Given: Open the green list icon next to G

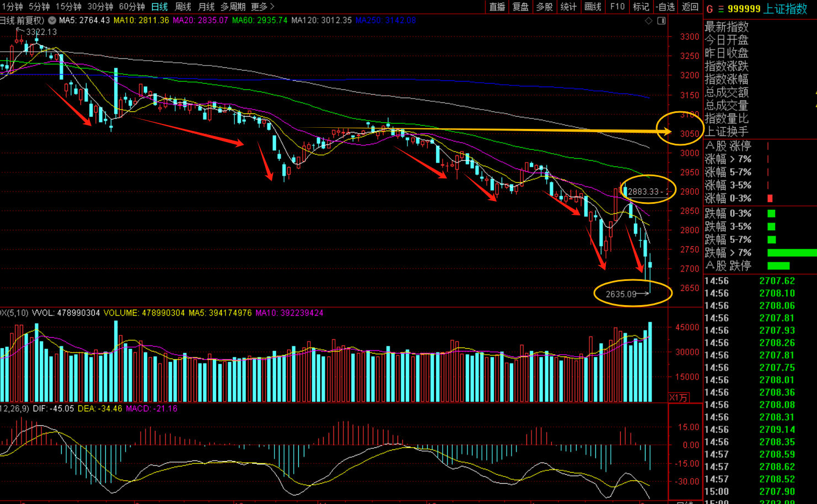Looking at the screenshot, I should (x=721, y=9).
